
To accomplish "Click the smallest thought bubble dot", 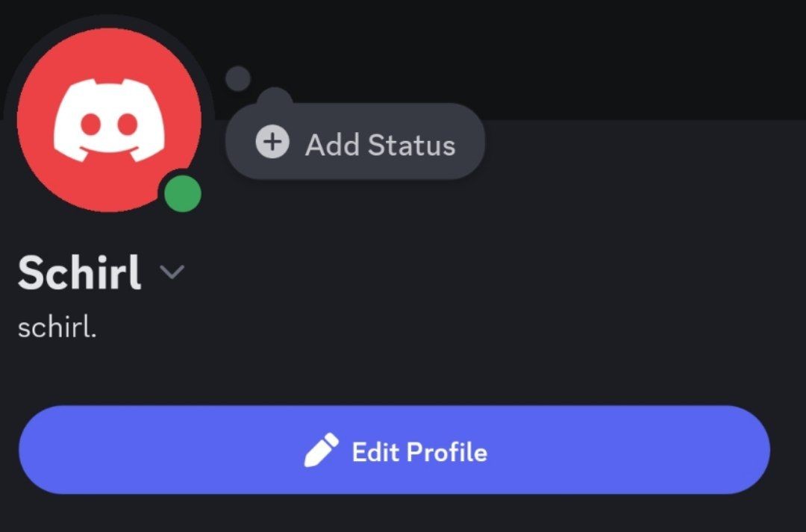I will click(x=238, y=78).
